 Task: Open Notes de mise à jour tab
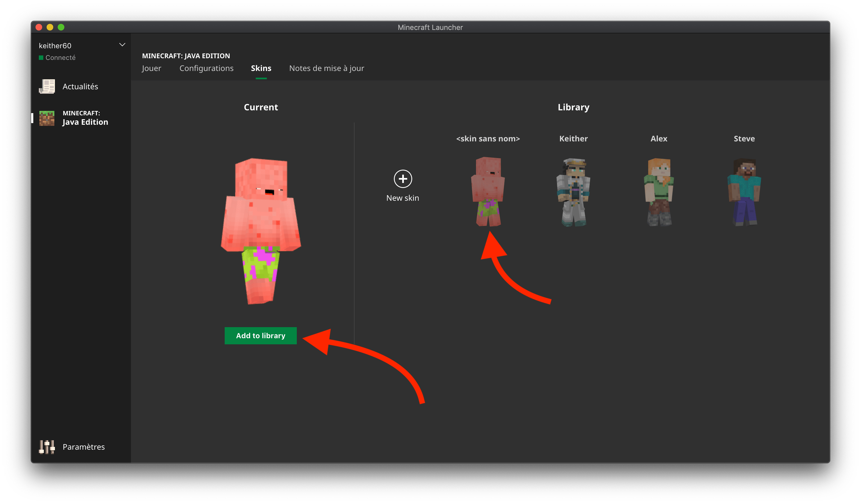click(x=327, y=68)
